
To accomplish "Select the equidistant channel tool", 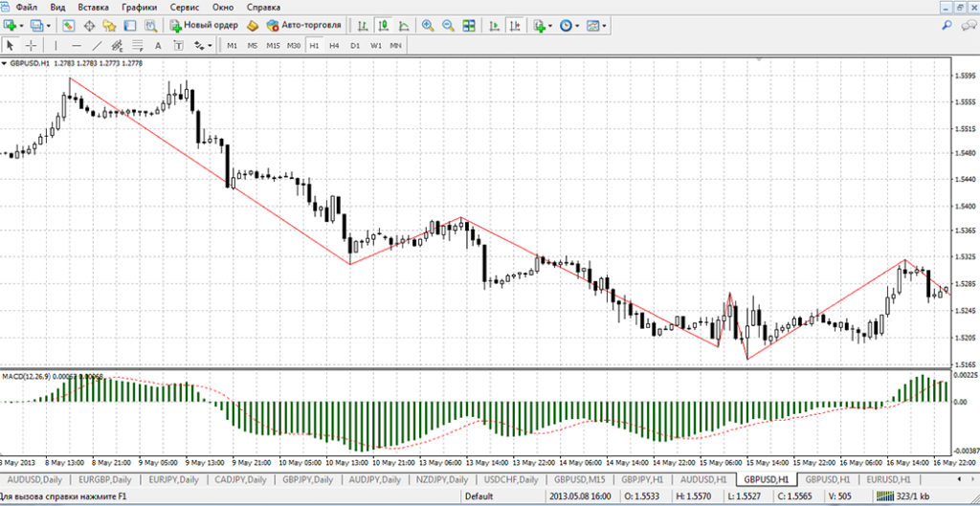I will (x=117, y=46).
